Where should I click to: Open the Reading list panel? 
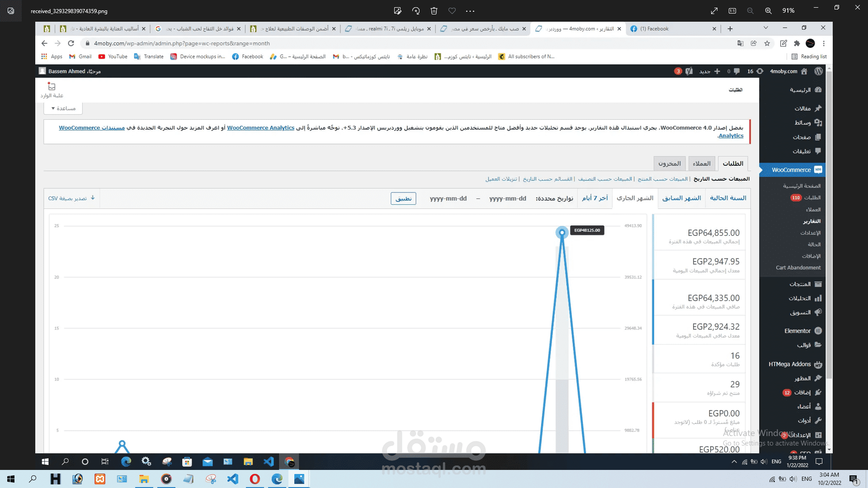click(x=809, y=56)
